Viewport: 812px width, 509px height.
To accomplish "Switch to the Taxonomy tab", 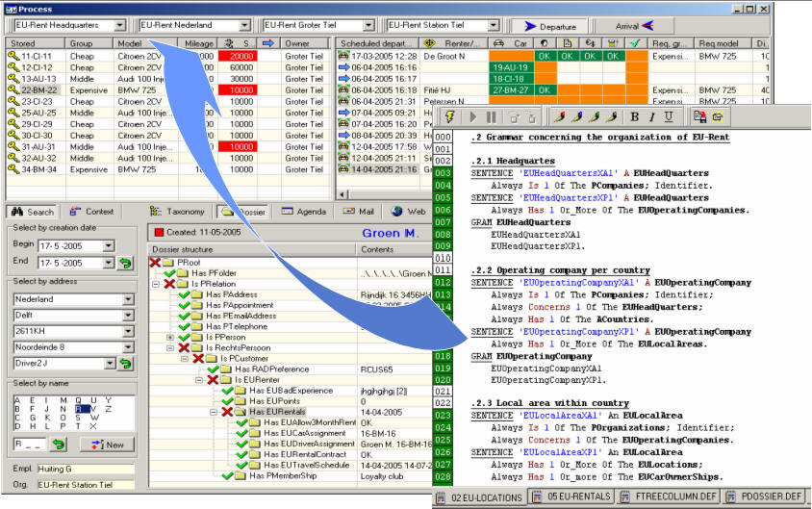I will pyautogui.click(x=177, y=212).
